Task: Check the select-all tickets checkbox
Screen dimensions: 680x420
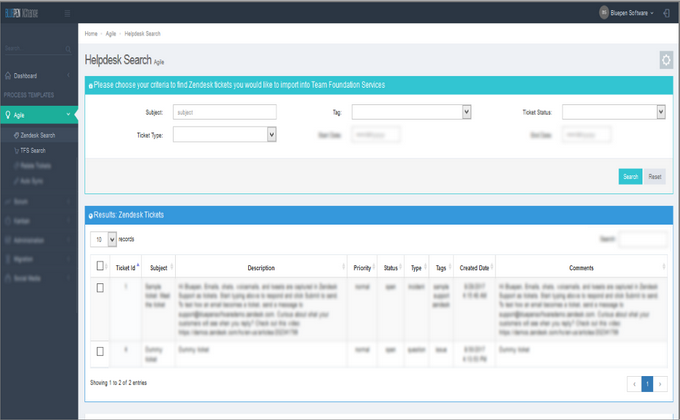Action: (100, 266)
